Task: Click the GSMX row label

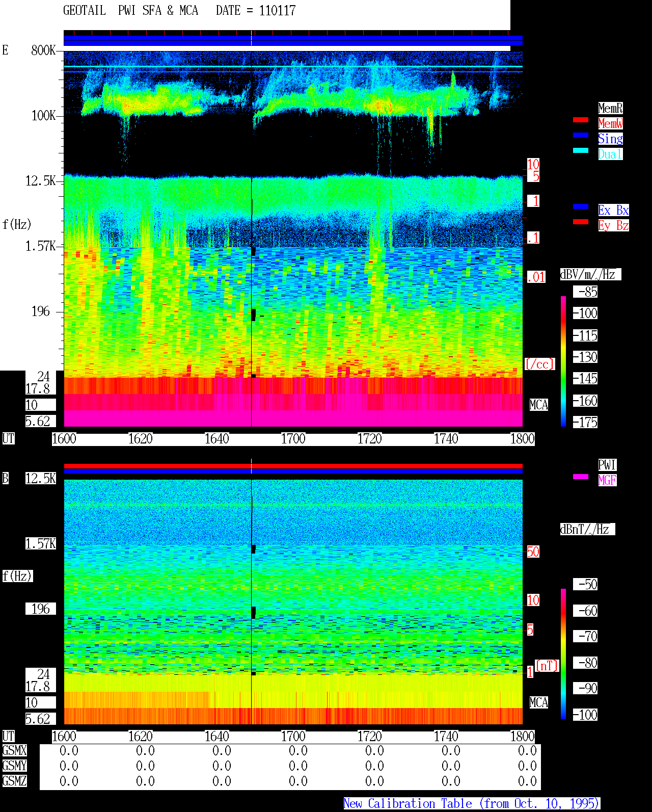Action: click(14, 750)
